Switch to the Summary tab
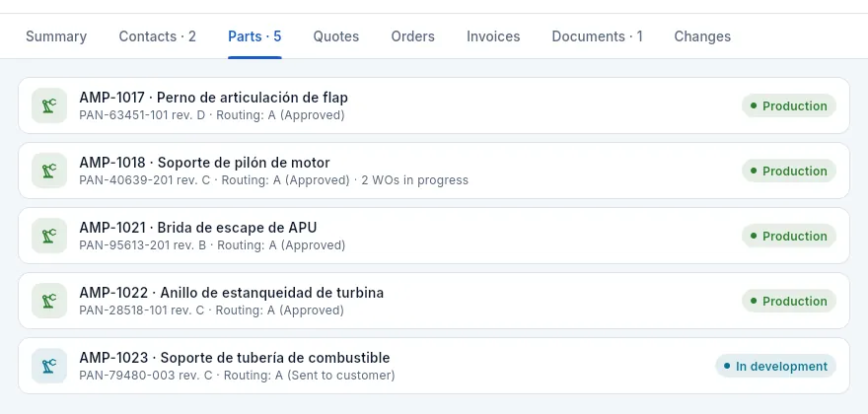 (56, 36)
